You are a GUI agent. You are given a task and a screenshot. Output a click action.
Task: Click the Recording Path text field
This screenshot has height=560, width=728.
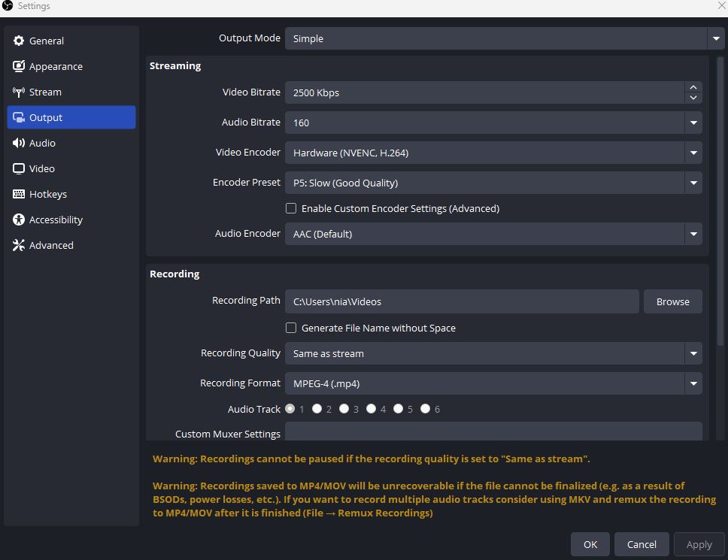coord(462,301)
